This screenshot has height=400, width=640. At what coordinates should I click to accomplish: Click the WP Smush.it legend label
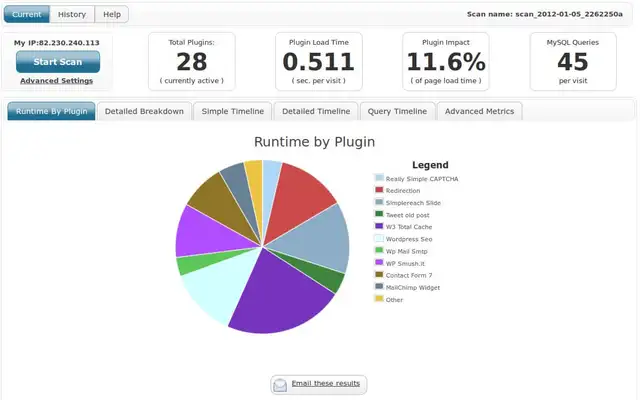tap(405, 264)
